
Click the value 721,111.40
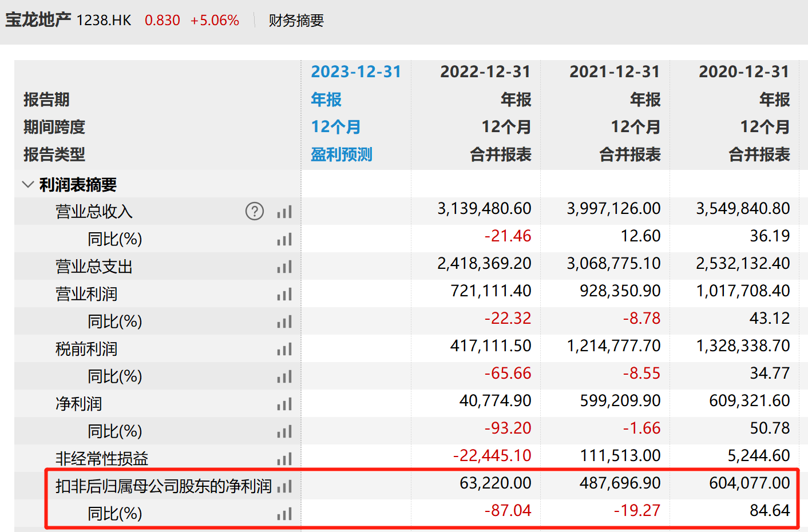coord(491,291)
